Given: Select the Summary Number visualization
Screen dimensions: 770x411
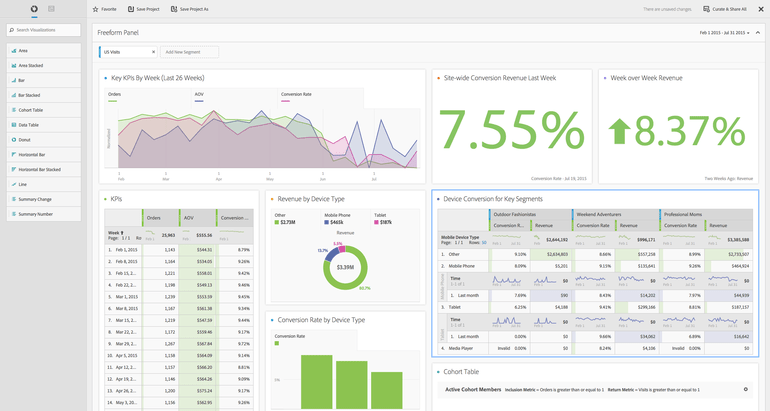Looking at the screenshot, I should (44, 214).
